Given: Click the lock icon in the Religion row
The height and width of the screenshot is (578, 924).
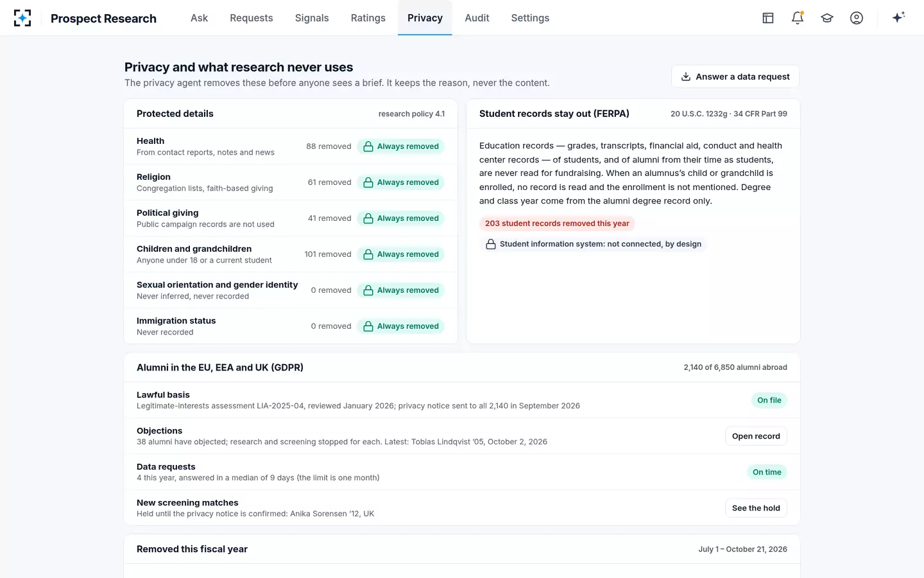Looking at the screenshot, I should pos(368,182).
